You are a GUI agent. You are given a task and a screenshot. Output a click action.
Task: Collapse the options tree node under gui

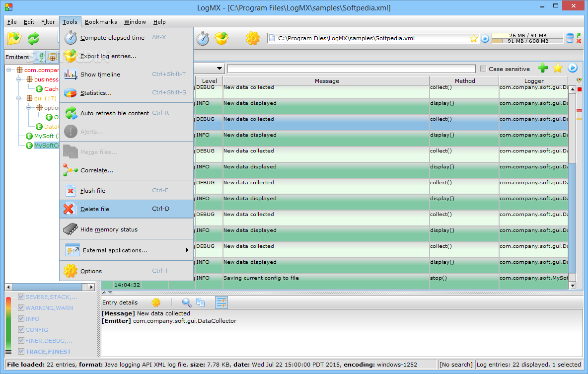coord(28,108)
